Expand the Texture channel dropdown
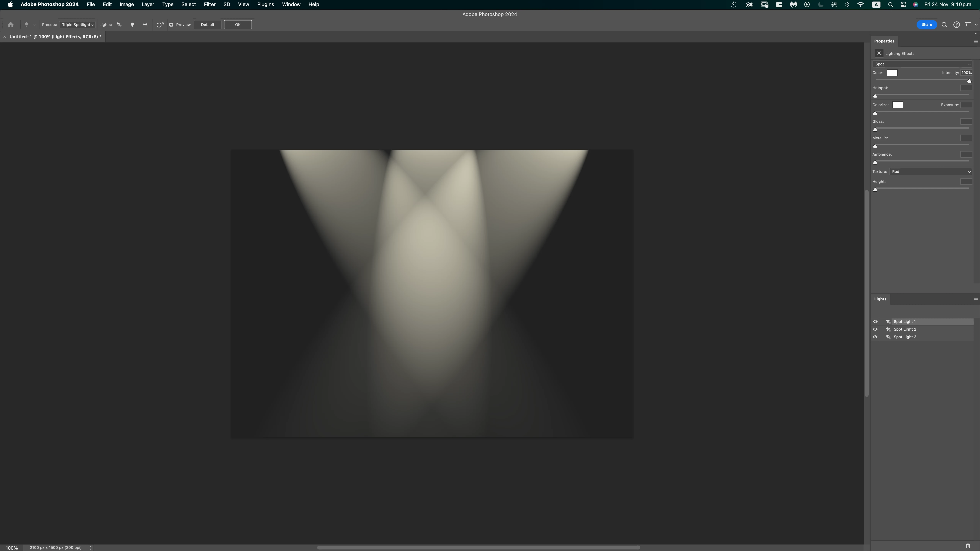Screen dimensions: 980x551 pos(930,171)
